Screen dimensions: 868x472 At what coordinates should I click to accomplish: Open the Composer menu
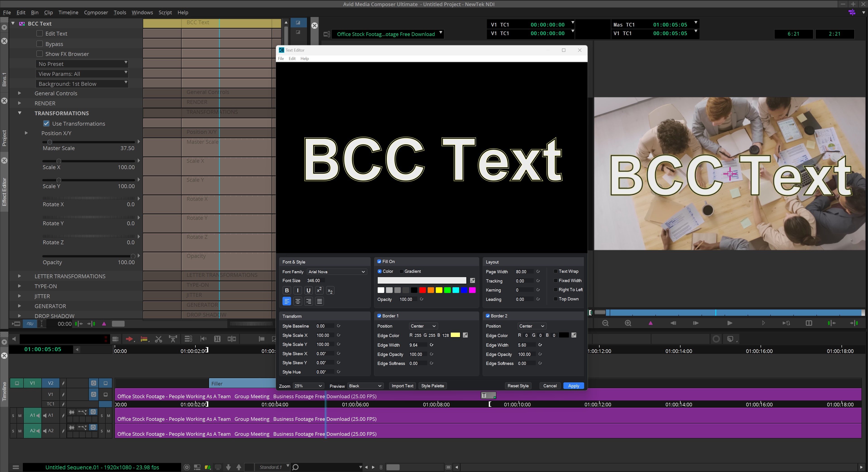[x=96, y=12]
